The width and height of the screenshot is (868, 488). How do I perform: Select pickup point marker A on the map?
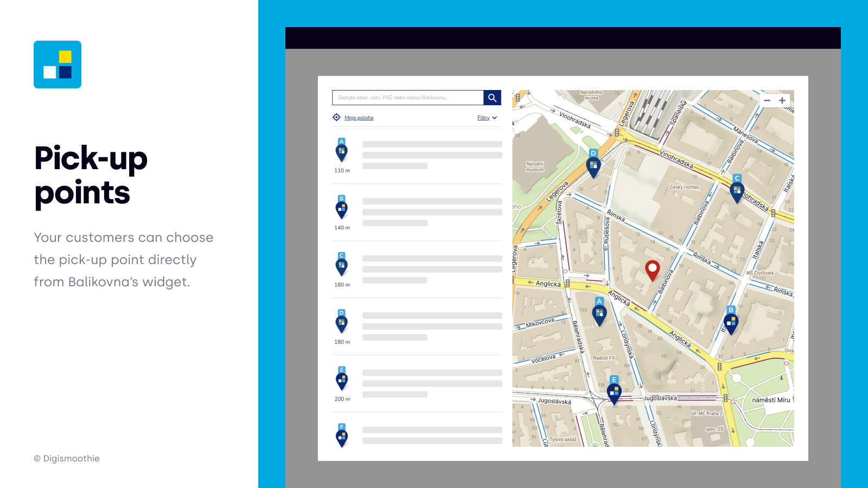599,312
